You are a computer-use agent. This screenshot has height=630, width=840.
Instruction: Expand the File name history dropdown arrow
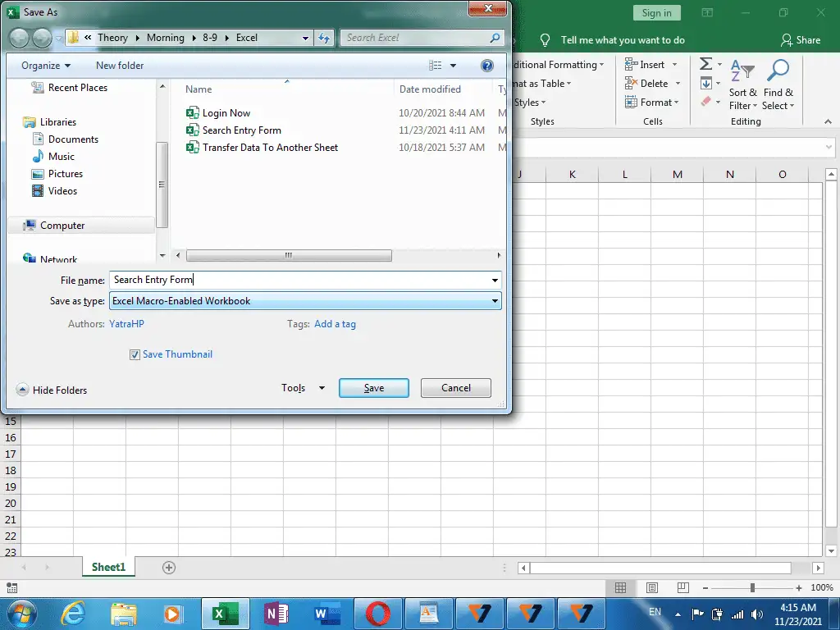click(495, 280)
